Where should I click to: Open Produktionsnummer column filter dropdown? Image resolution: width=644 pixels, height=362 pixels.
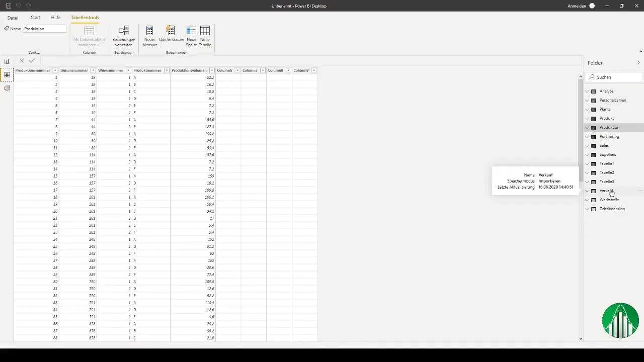coord(55,70)
